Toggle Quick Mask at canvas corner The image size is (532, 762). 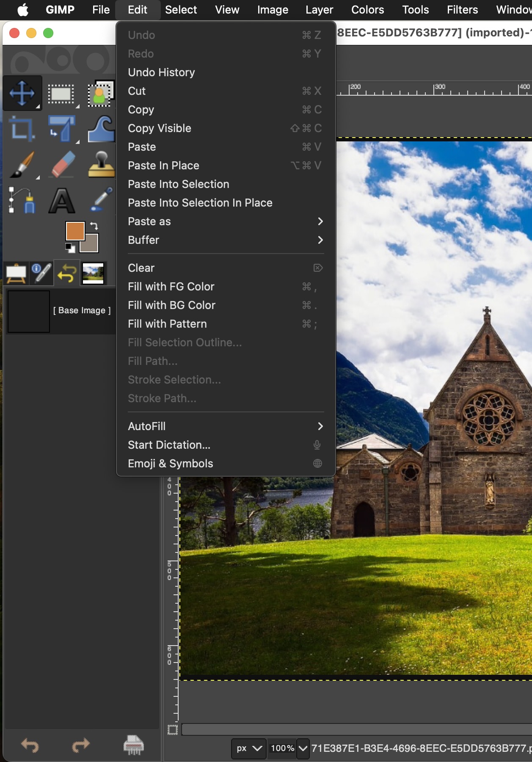click(x=172, y=729)
